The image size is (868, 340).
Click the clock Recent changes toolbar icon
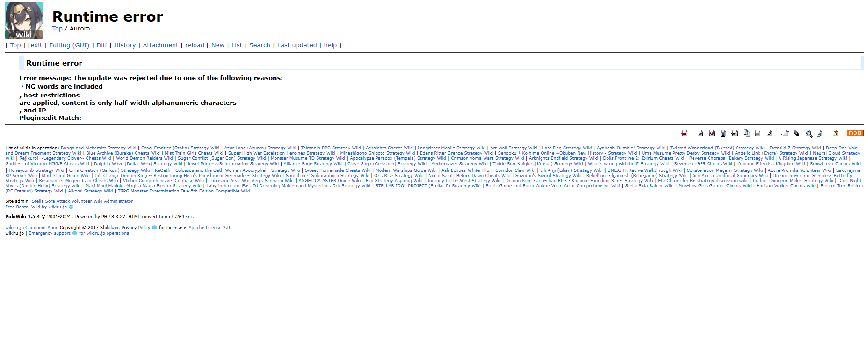click(819, 133)
